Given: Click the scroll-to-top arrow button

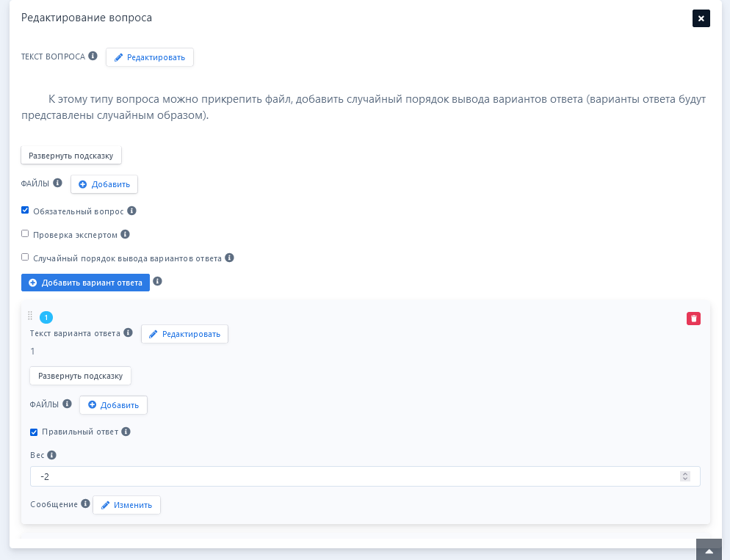Looking at the screenshot, I should click(709, 550).
